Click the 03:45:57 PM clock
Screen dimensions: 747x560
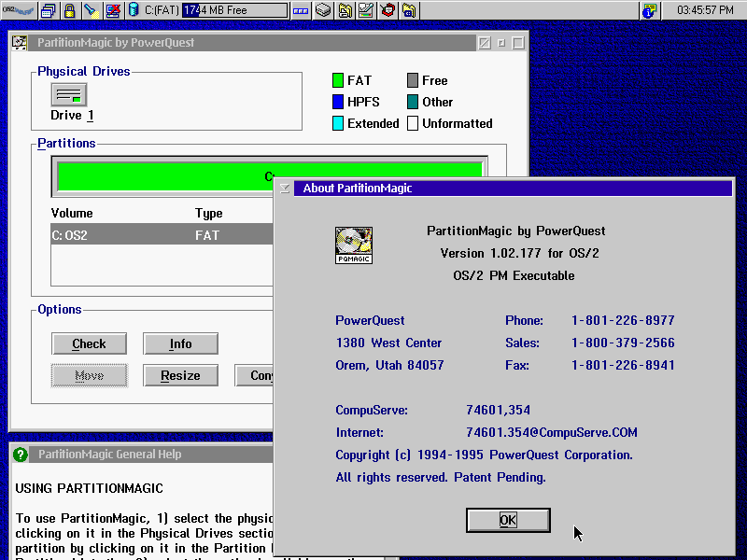(705, 10)
